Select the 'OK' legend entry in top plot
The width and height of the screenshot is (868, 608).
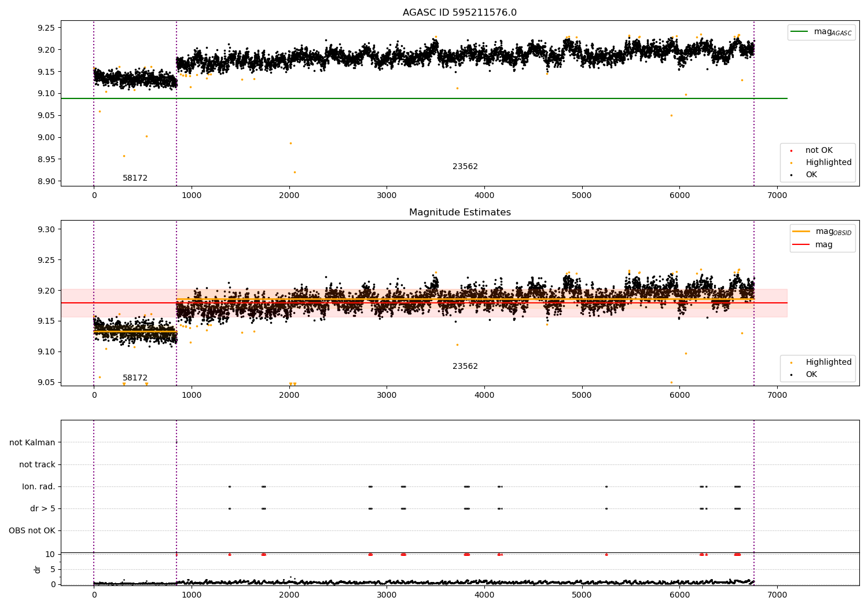pyautogui.click(x=811, y=175)
